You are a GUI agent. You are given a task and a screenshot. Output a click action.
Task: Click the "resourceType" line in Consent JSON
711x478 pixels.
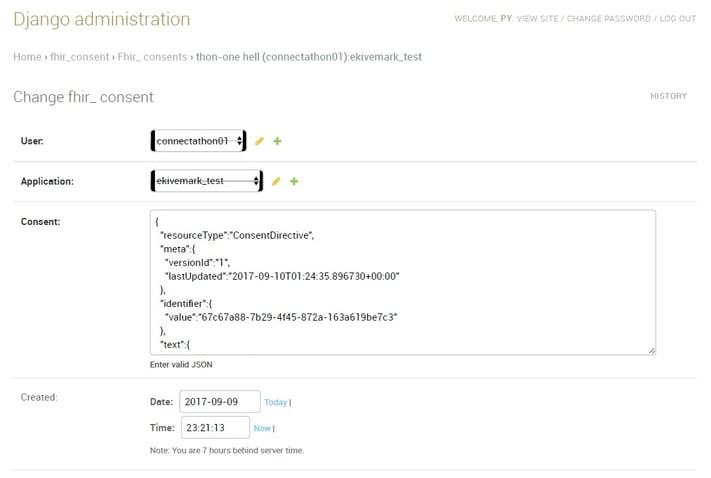[237, 235]
